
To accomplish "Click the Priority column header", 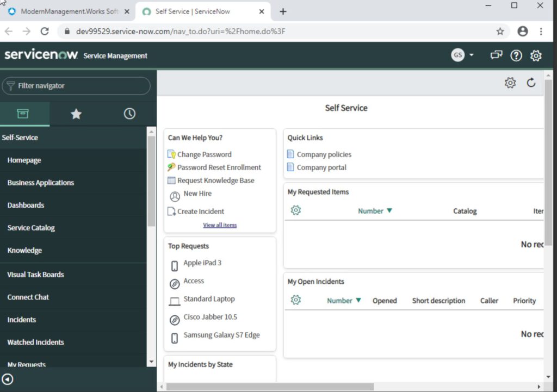I will [524, 301].
